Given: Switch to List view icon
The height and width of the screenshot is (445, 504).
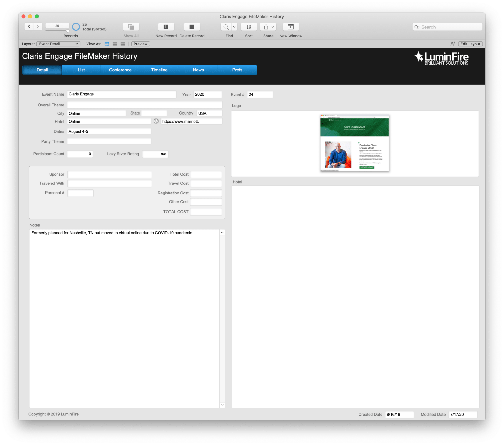Looking at the screenshot, I should point(115,44).
